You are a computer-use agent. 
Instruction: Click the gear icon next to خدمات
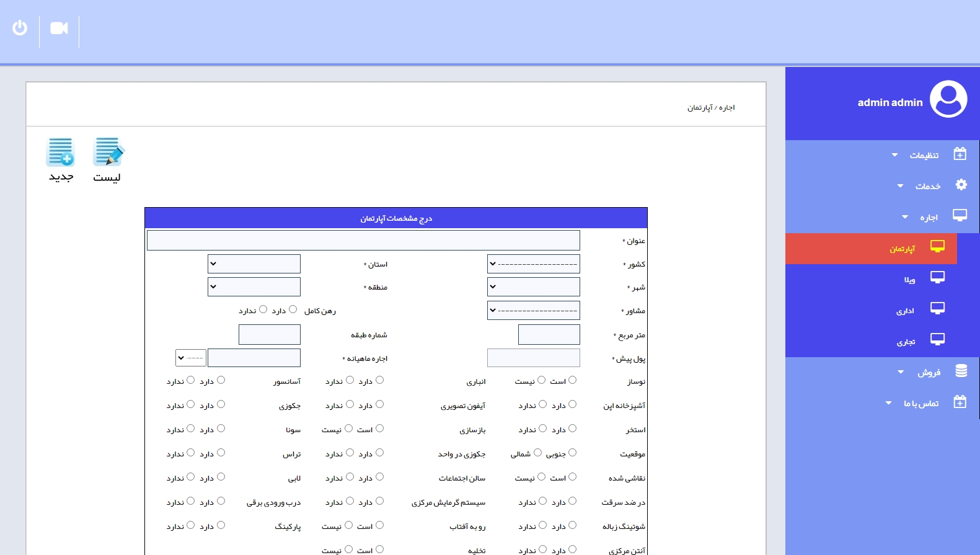[961, 185]
